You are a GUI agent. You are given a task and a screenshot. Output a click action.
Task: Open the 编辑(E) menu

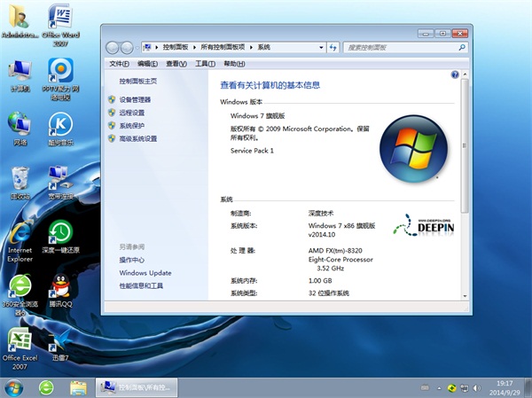pyautogui.click(x=147, y=64)
